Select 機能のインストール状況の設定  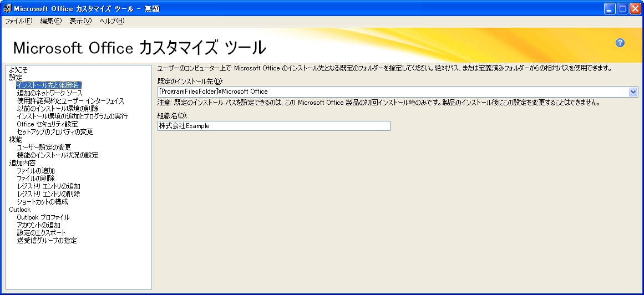pyautogui.click(x=58, y=155)
